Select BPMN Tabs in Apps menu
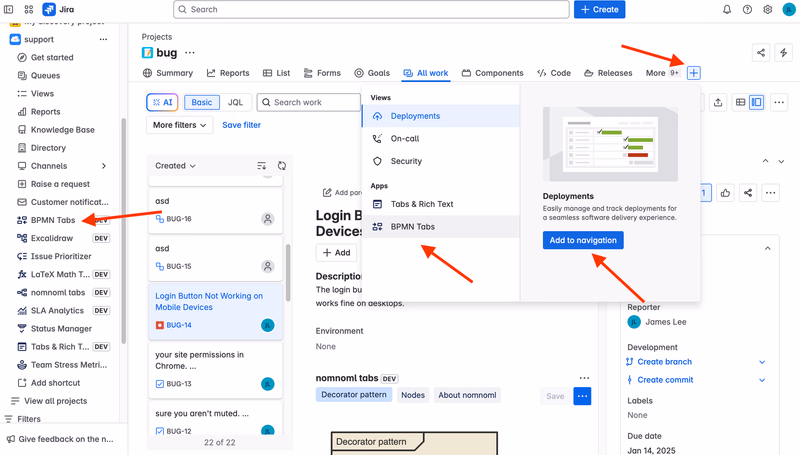800x455 pixels. 441,226
